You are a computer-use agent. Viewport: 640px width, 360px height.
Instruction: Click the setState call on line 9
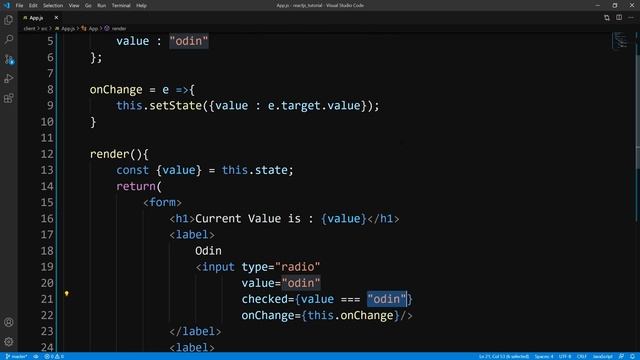point(175,106)
